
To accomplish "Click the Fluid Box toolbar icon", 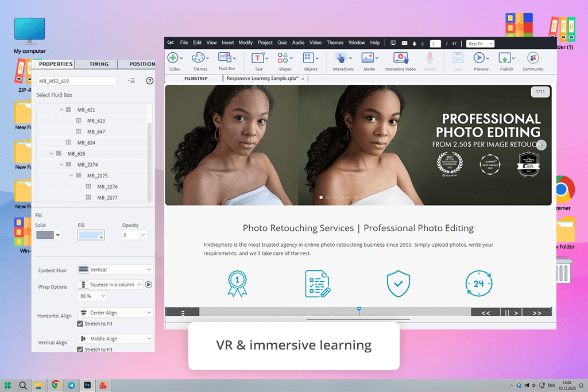I will click(x=225, y=57).
